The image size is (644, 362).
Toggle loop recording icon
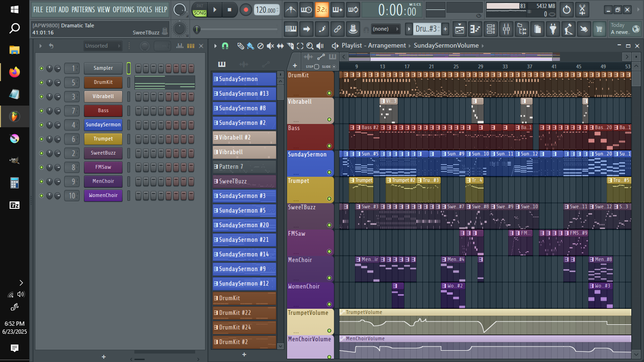(353, 9)
